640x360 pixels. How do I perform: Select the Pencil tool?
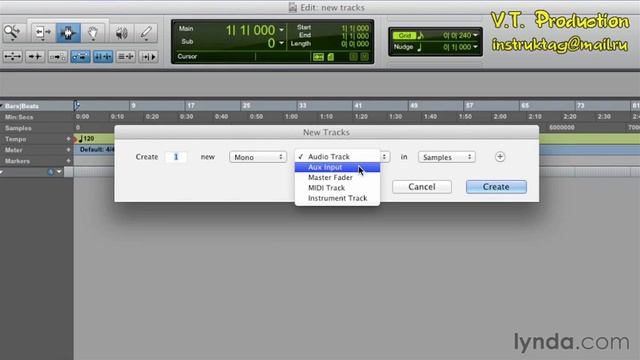tap(146, 32)
